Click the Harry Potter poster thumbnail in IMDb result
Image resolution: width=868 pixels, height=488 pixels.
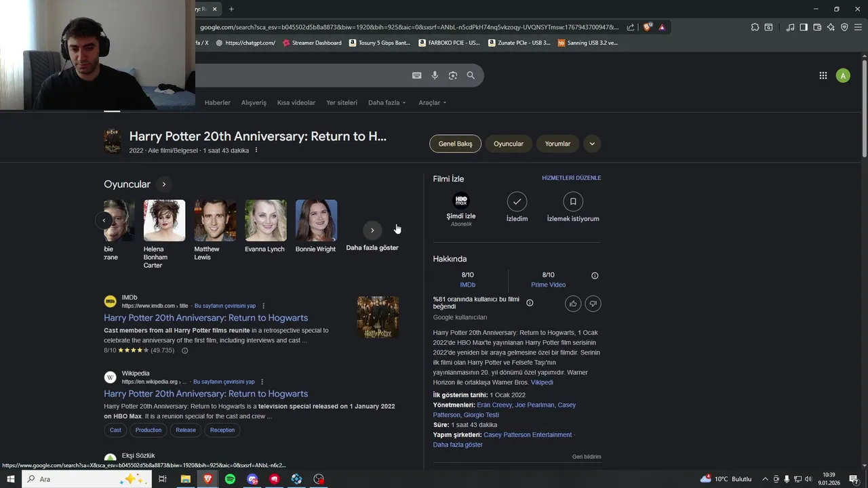tap(378, 317)
